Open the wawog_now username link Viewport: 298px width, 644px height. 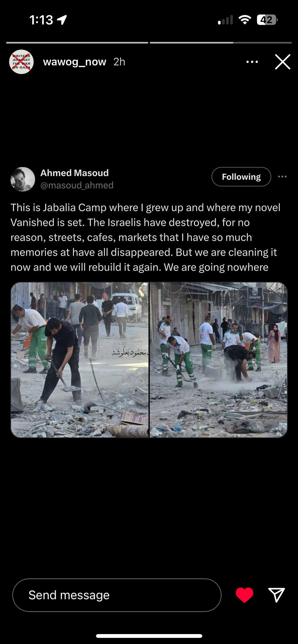[74, 62]
